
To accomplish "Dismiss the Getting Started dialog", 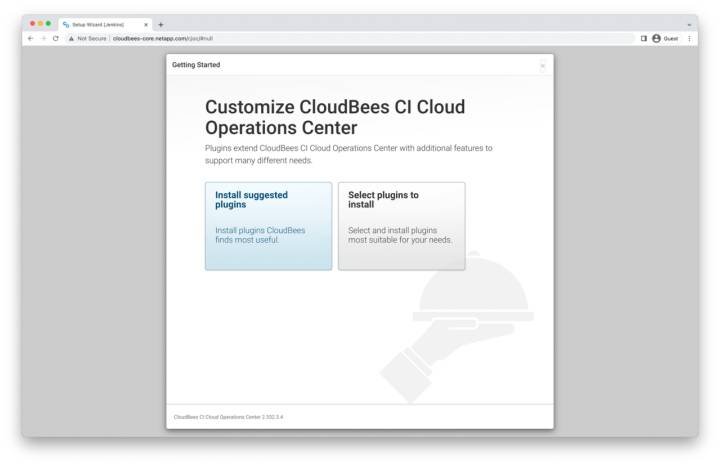I will 543,66.
